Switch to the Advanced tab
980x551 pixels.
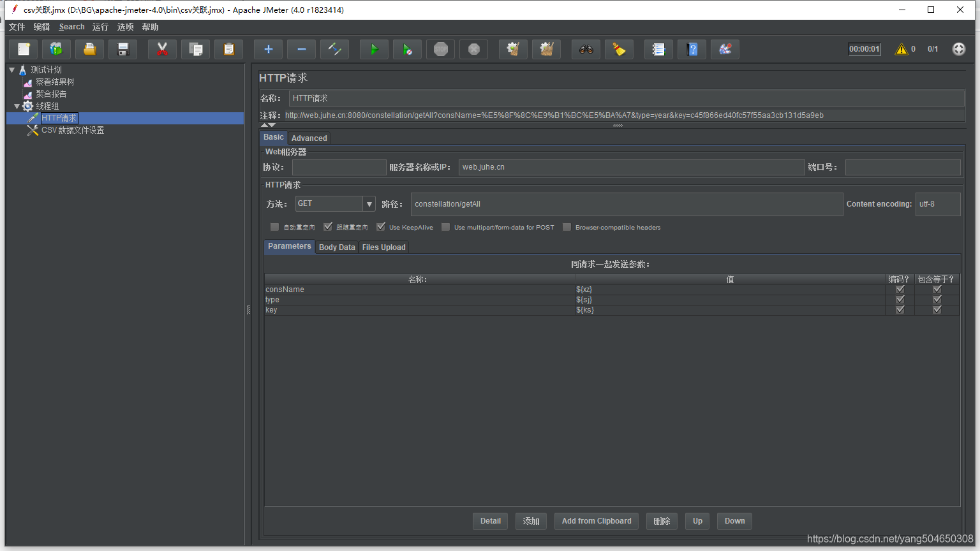coord(309,138)
